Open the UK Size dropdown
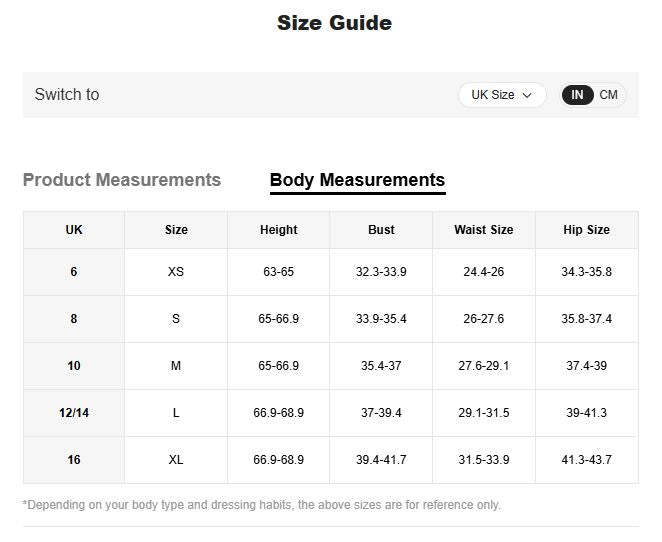The image size is (662, 542). [x=502, y=95]
